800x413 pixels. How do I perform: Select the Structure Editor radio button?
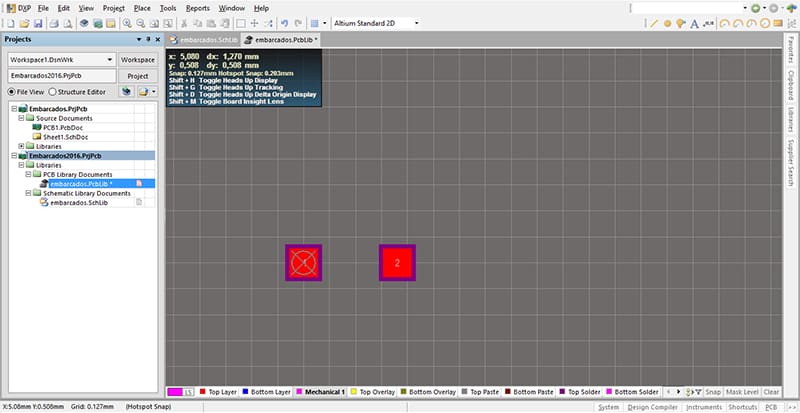52,91
